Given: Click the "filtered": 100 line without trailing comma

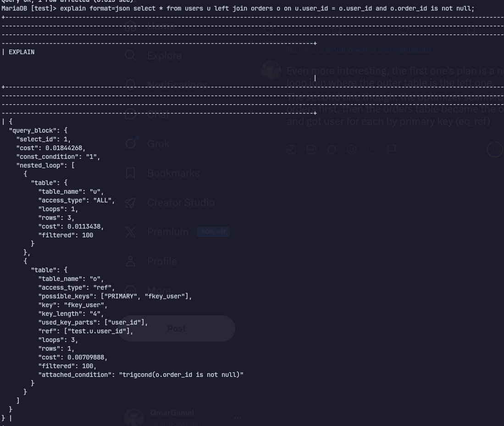Looking at the screenshot, I should (x=66, y=235).
